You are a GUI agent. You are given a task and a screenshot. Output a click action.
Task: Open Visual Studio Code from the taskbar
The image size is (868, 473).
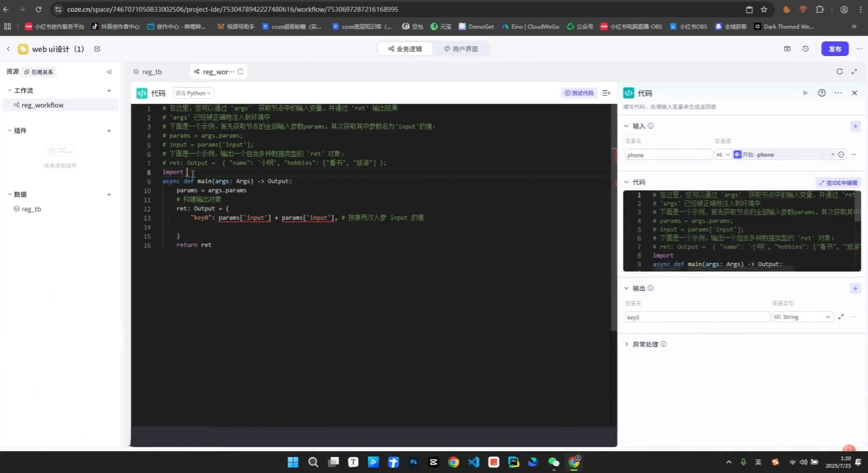coord(473,462)
